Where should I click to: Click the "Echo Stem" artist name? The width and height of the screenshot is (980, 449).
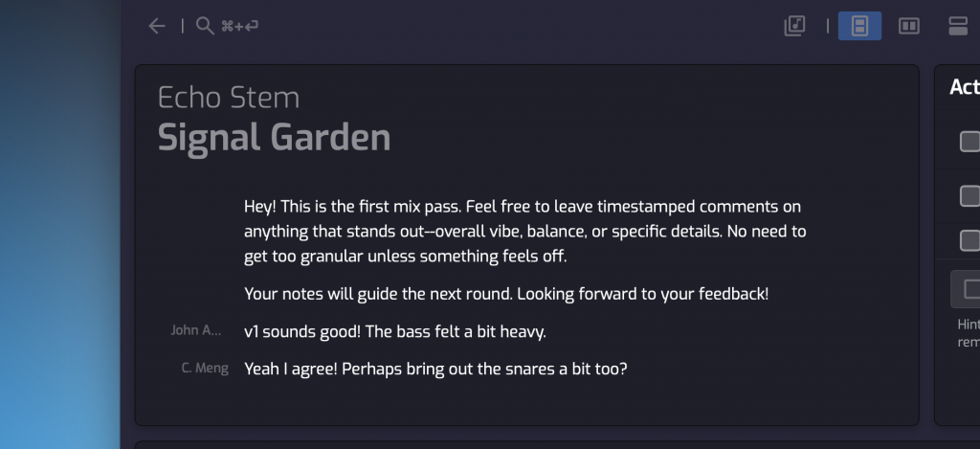pos(229,97)
